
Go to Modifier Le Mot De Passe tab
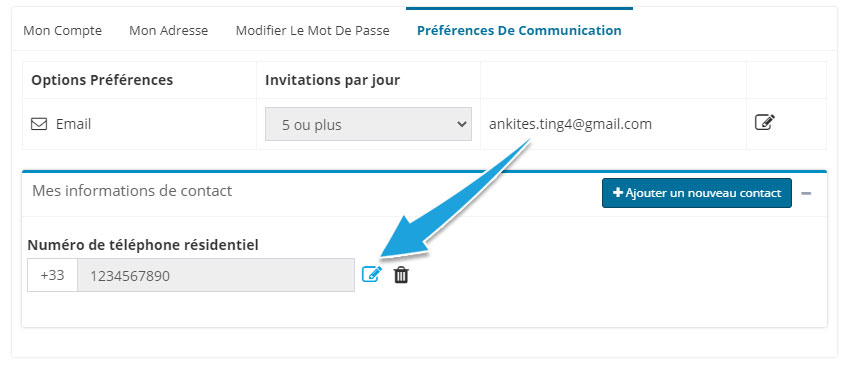(312, 30)
